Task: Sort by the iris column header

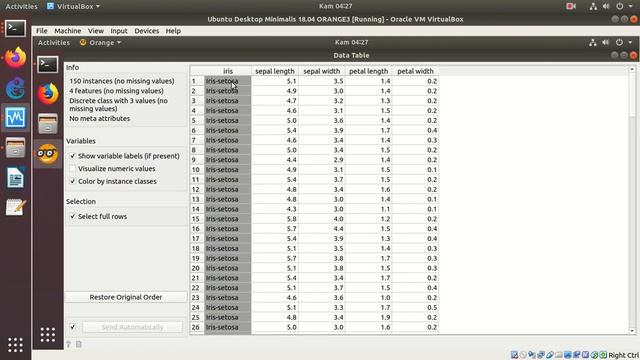Action: (x=228, y=71)
